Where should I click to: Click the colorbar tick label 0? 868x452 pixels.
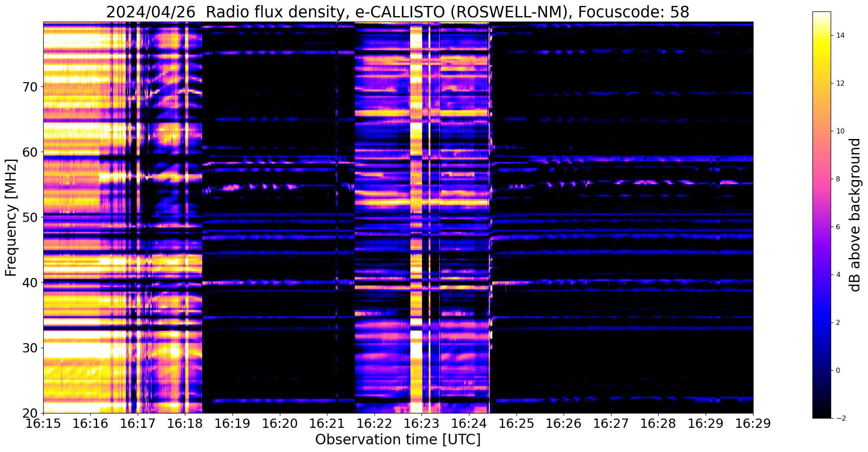pos(838,371)
